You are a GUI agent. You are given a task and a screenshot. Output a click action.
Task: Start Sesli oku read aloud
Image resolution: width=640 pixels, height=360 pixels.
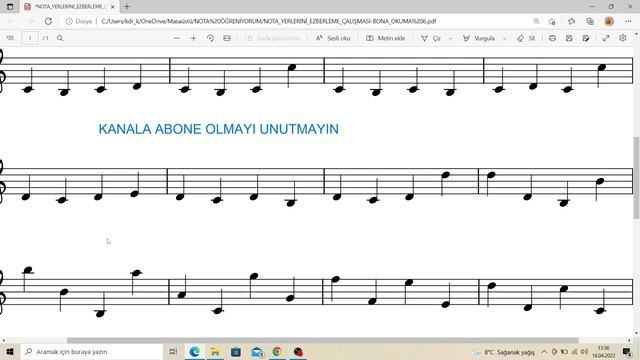[333, 38]
